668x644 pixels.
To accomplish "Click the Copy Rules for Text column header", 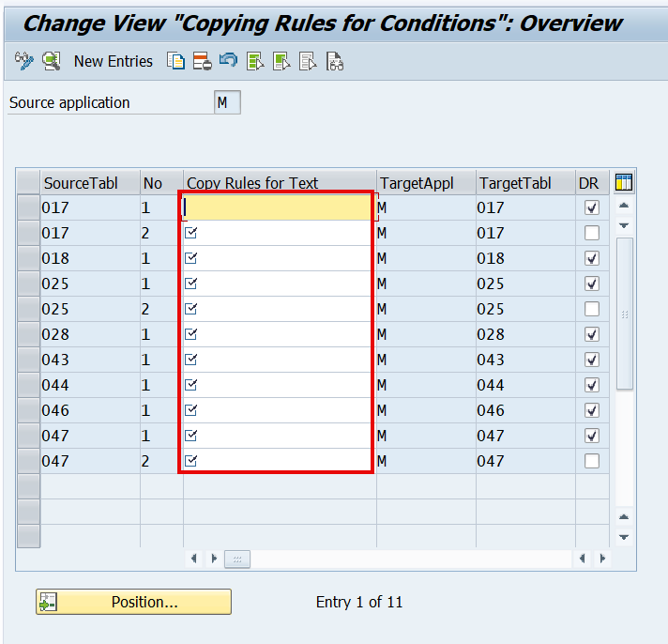I will tap(280, 182).
